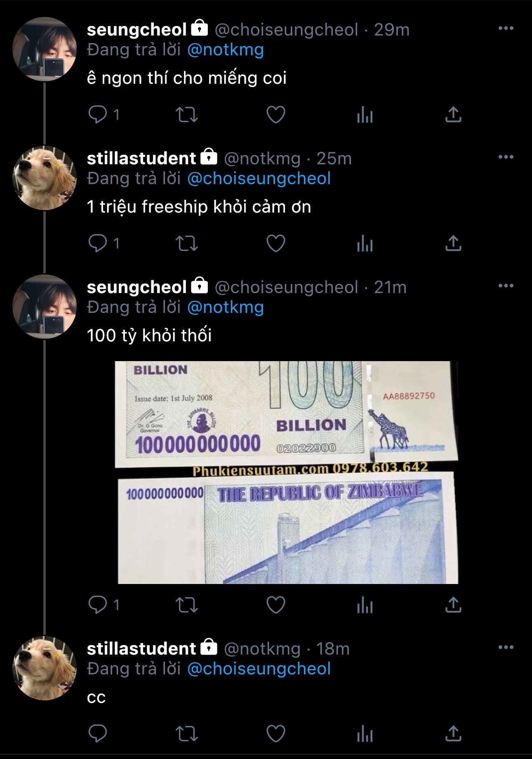Open seungcheol's profile avatar on first tweet

45,49
